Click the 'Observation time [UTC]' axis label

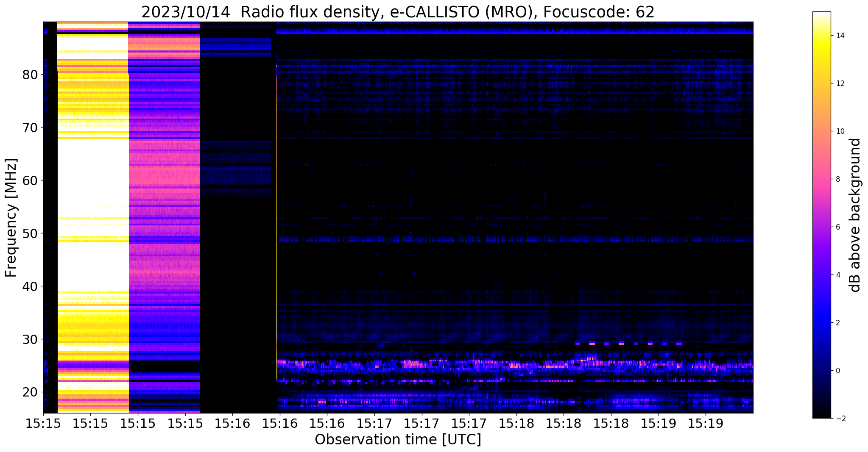click(x=398, y=440)
